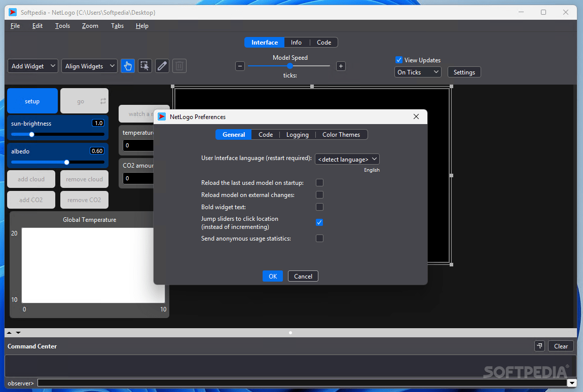Click the add CO2 button
The width and height of the screenshot is (583, 392).
[31, 200]
